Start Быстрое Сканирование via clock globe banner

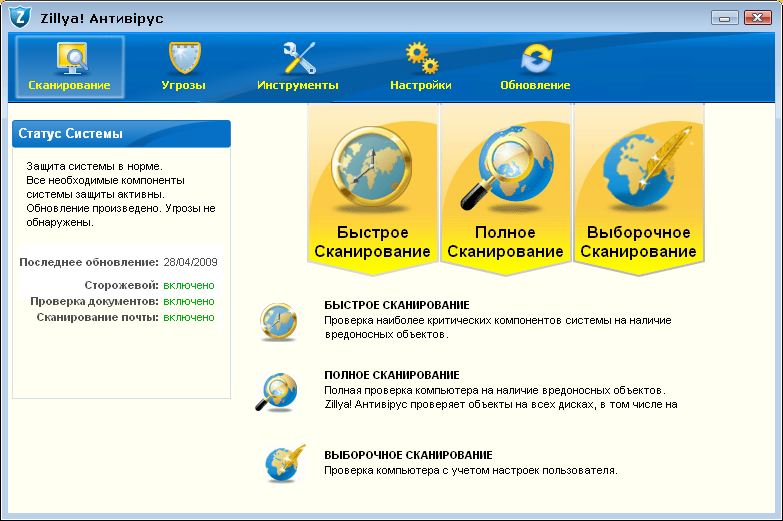pyautogui.click(x=373, y=190)
